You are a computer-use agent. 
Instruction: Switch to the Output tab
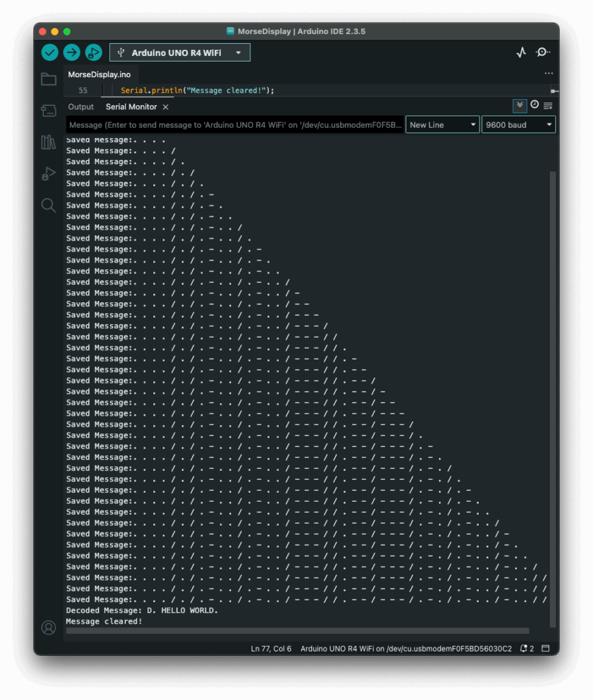pyautogui.click(x=81, y=107)
